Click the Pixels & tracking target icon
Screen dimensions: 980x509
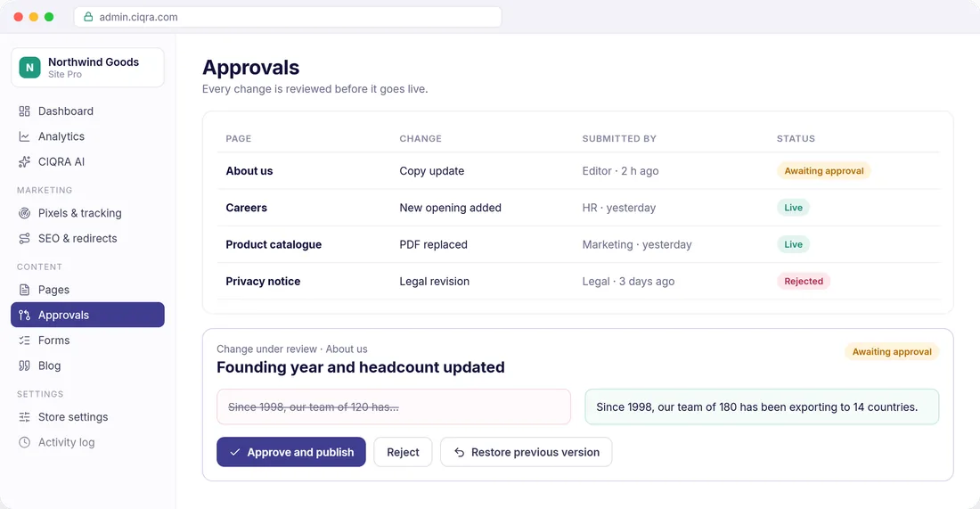[x=24, y=213]
